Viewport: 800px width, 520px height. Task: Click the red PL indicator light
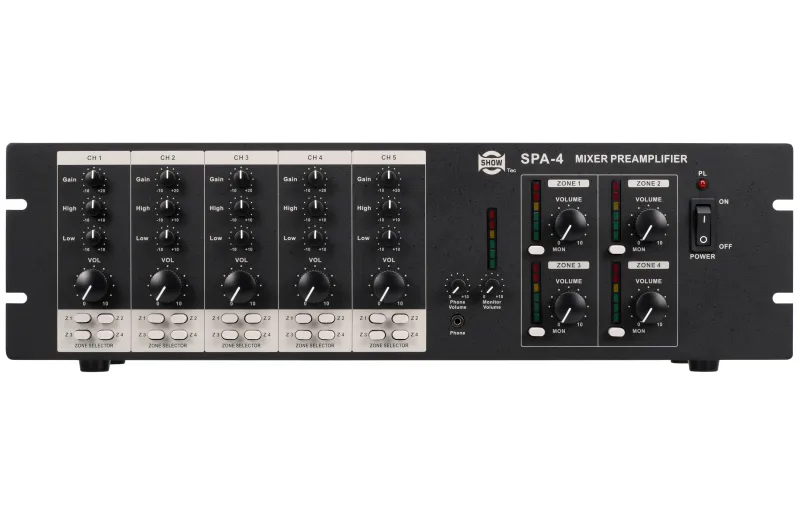[703, 184]
